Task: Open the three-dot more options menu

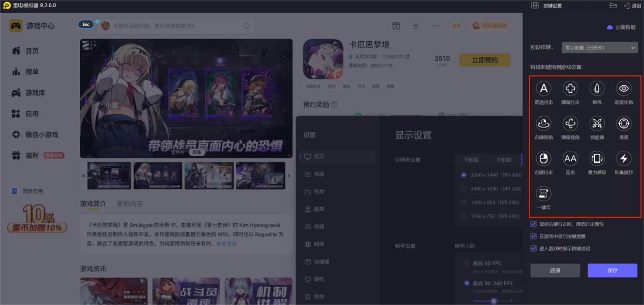Action: [x=436, y=26]
